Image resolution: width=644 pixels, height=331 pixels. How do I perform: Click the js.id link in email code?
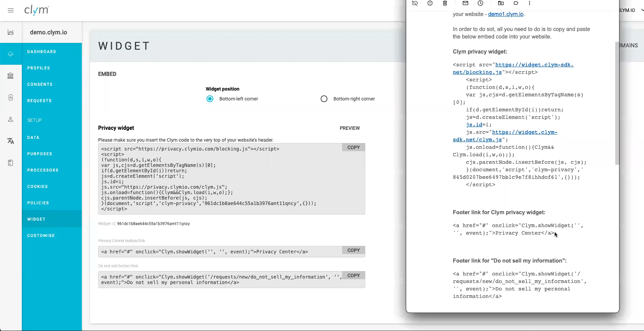pyautogui.click(x=474, y=125)
